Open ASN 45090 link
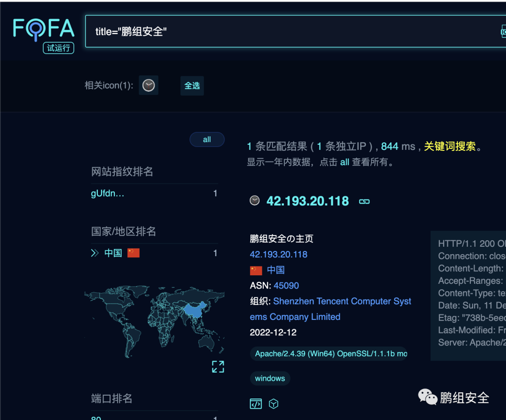 [286, 286]
